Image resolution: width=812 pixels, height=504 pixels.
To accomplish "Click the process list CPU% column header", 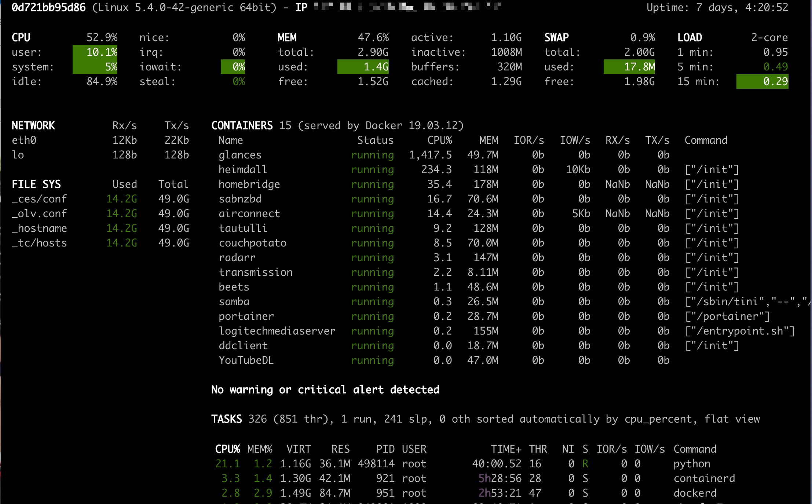I will (227, 449).
